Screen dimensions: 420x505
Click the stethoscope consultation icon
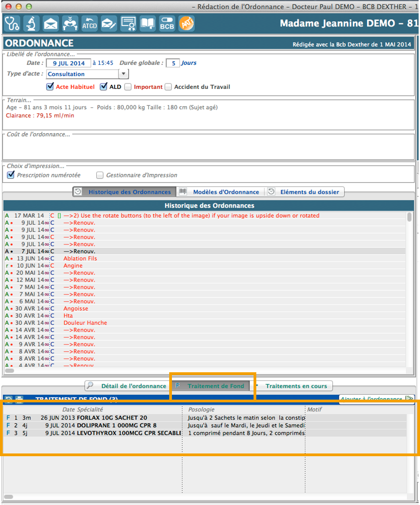pos(11,23)
